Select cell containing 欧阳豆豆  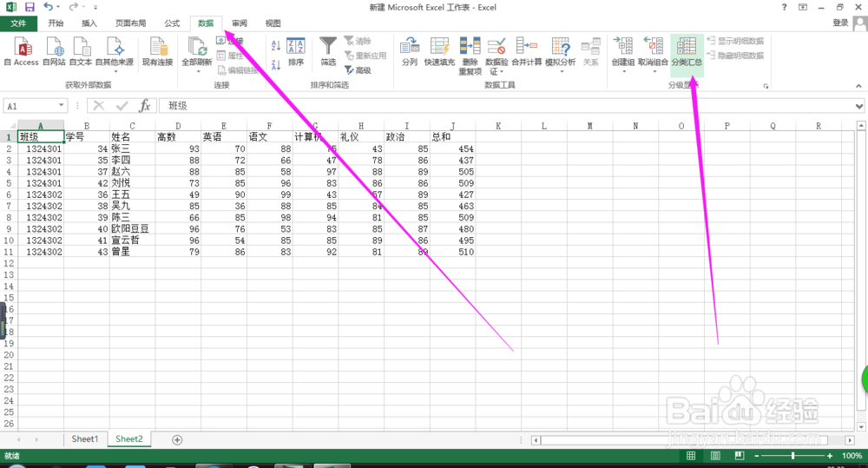tap(132, 228)
